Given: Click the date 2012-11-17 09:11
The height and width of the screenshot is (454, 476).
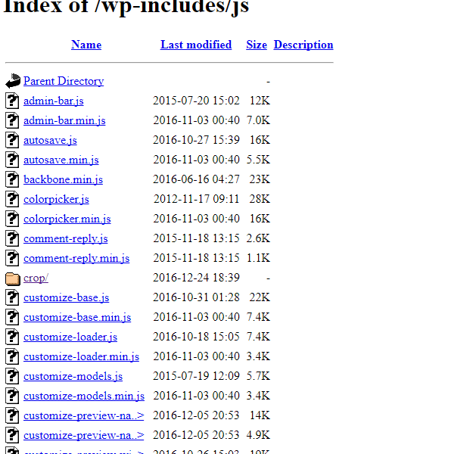Looking at the screenshot, I should tap(196, 199).
